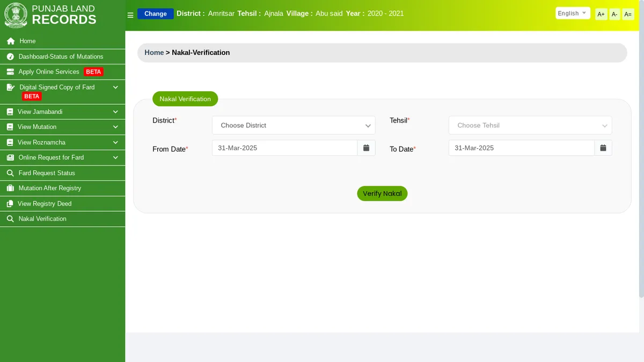Click the From Date input field
Screen dimensions: 644x362
point(284,148)
